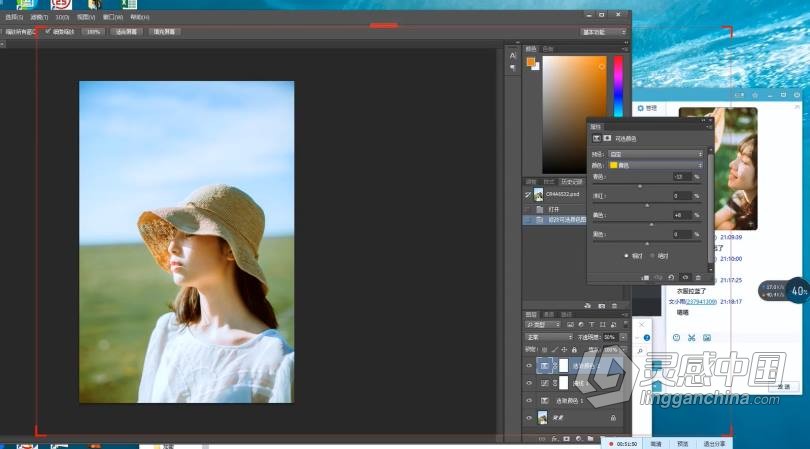Open the Preset (预设) dropdown in Properties
The width and height of the screenshot is (810, 449).
(655, 154)
